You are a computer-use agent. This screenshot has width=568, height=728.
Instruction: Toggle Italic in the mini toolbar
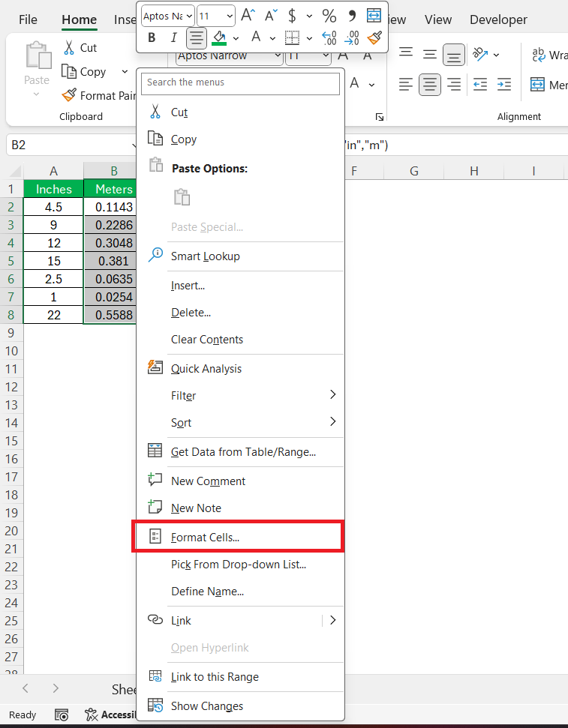click(x=174, y=37)
